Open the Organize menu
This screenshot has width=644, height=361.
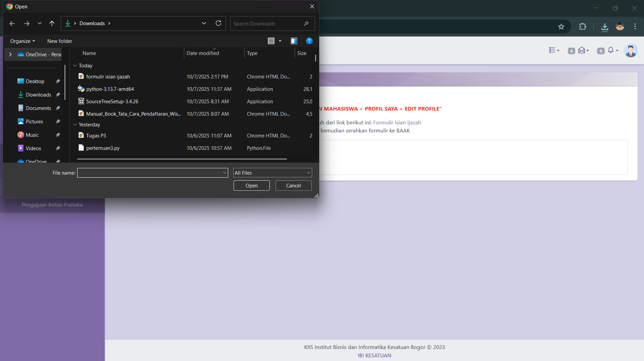[22, 41]
